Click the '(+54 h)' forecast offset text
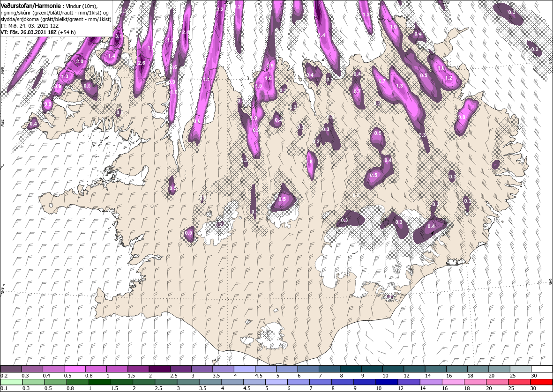 click(x=66, y=32)
